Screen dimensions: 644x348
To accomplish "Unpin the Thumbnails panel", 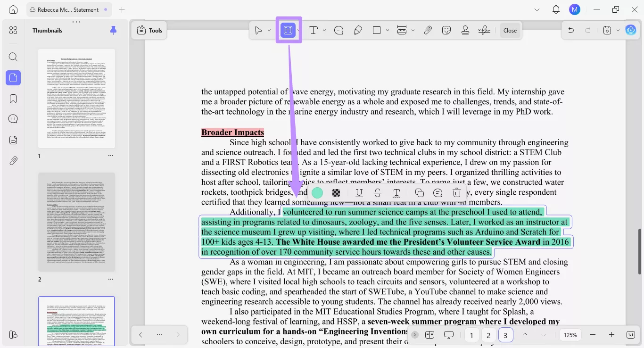I will pyautogui.click(x=113, y=30).
